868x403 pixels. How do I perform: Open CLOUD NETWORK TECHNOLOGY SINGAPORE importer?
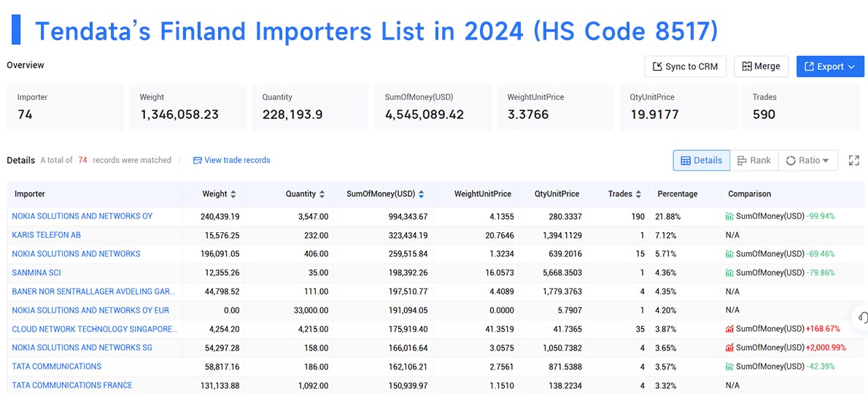95,329
